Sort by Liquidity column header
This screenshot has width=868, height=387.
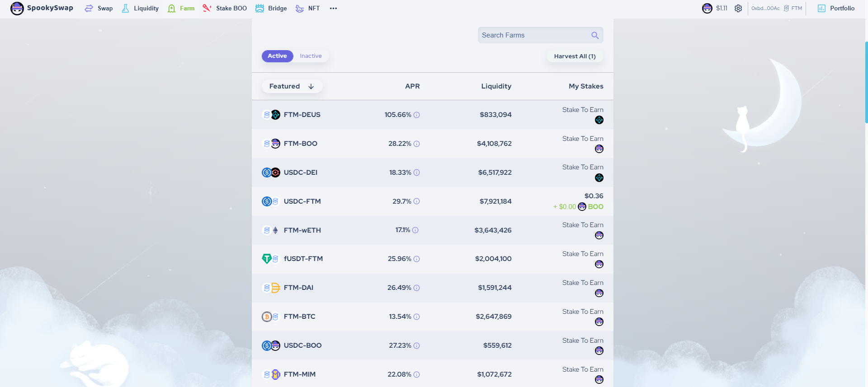coord(496,86)
